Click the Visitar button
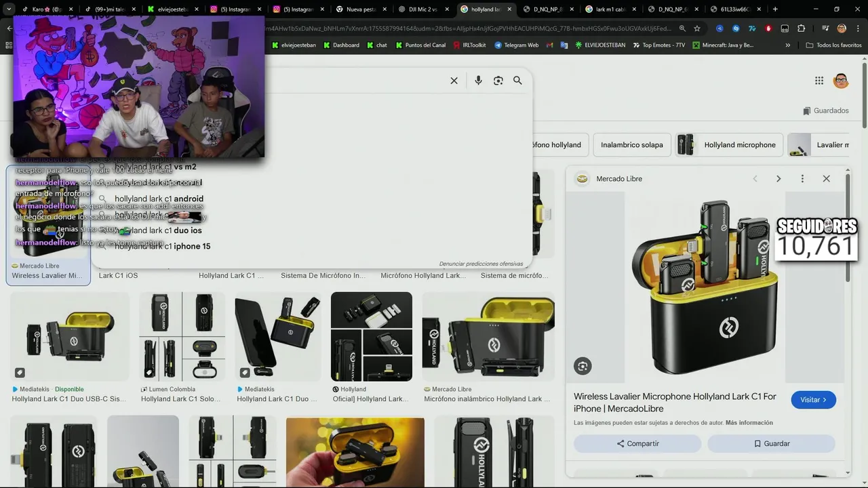The image size is (868, 488). (813, 400)
